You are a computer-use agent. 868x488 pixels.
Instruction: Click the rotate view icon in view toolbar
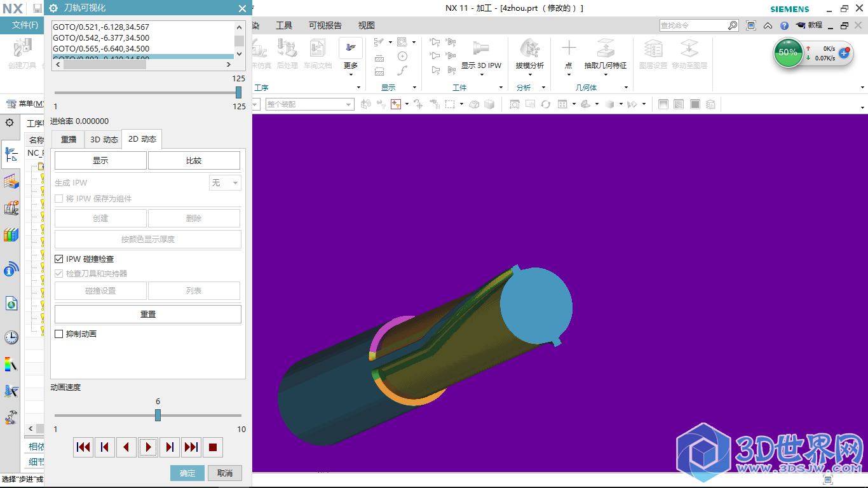click(545, 104)
